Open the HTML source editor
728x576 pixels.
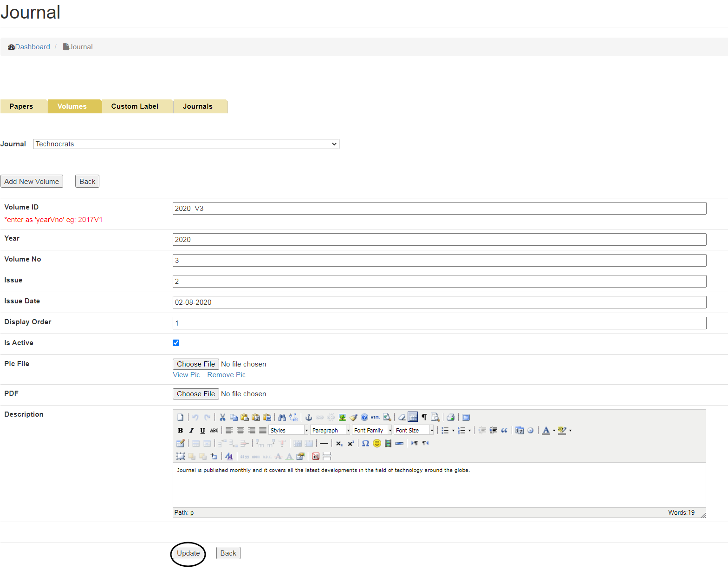coord(375,418)
